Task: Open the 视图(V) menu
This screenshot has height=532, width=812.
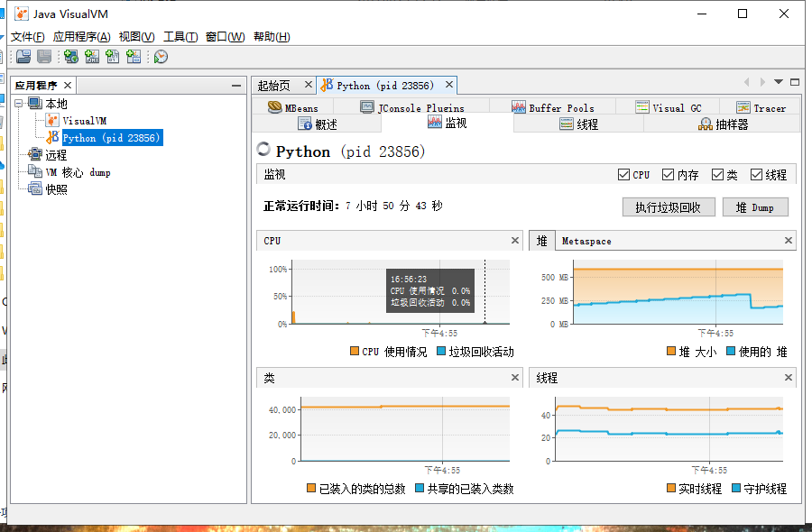Action: [x=137, y=37]
